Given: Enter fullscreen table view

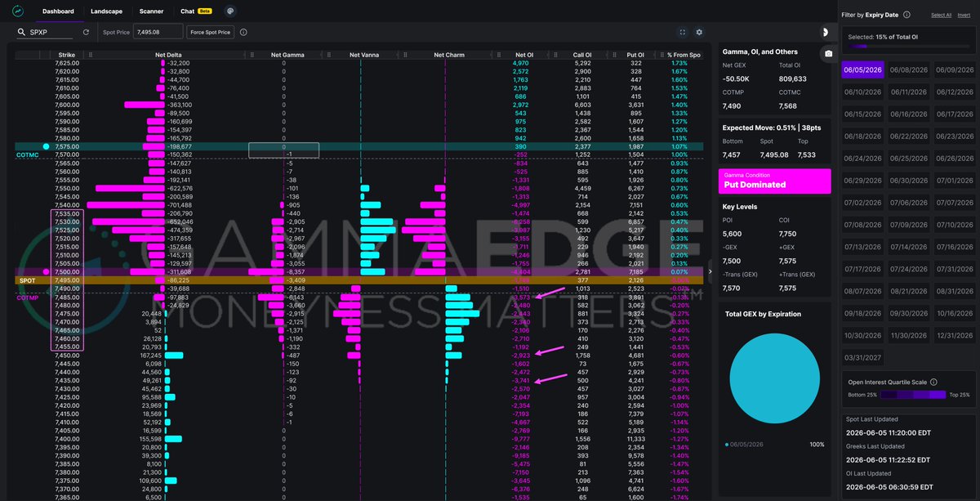Looking at the screenshot, I should 683,32.
